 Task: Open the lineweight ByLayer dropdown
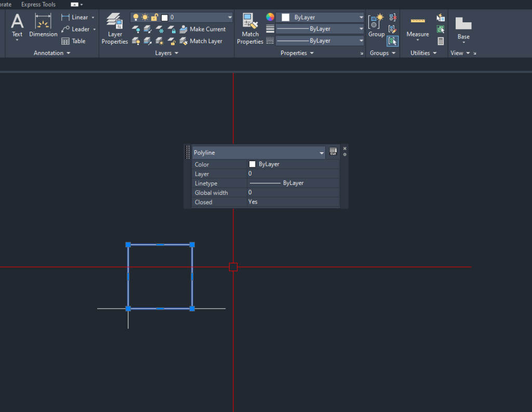click(x=320, y=29)
